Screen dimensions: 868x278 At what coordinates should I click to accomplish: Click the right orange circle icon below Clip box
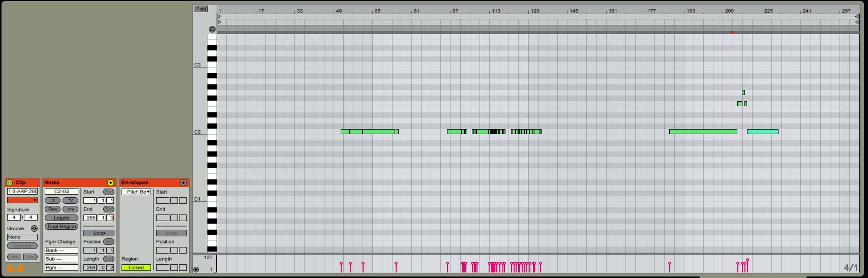(x=20, y=268)
